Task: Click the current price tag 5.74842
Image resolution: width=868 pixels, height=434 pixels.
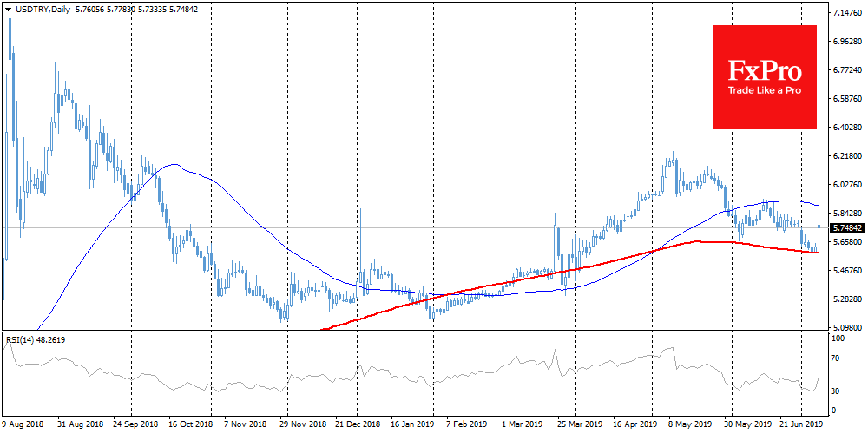Action: [846, 227]
